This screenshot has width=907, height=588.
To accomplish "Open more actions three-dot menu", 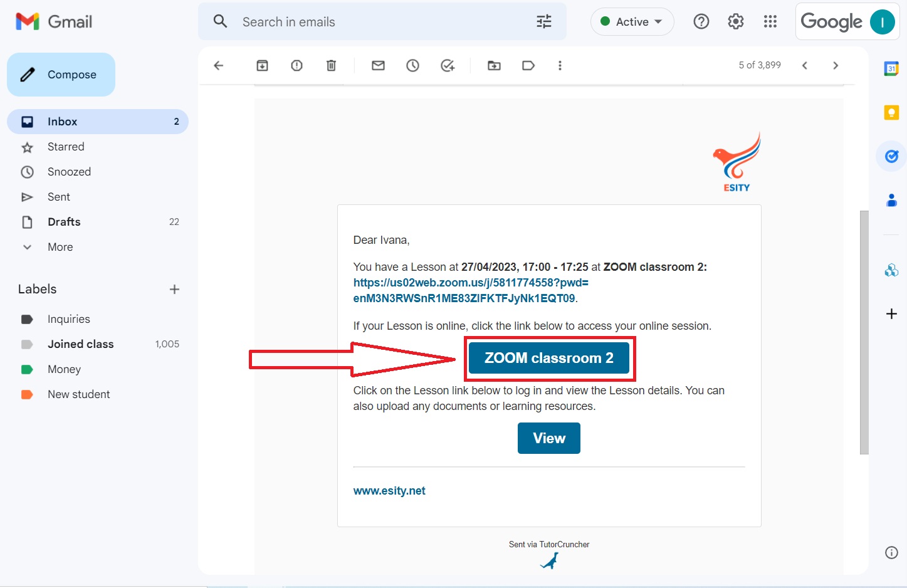I will 560,65.
